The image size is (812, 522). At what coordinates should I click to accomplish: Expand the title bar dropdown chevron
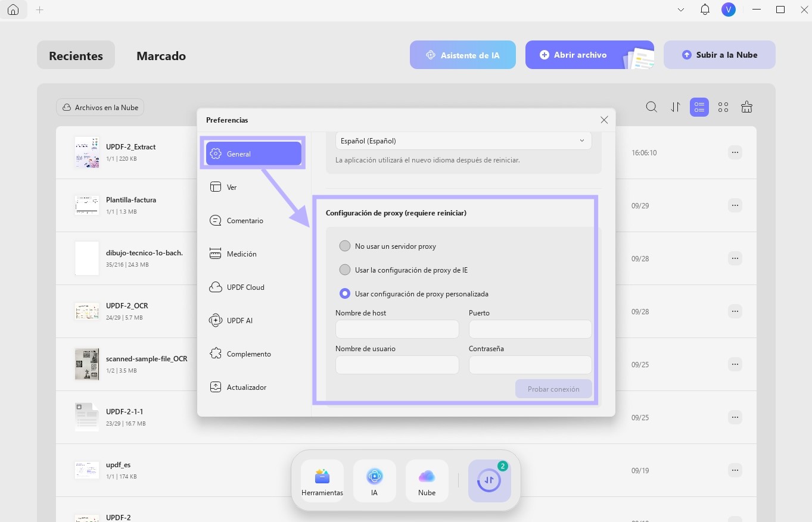[681, 10]
